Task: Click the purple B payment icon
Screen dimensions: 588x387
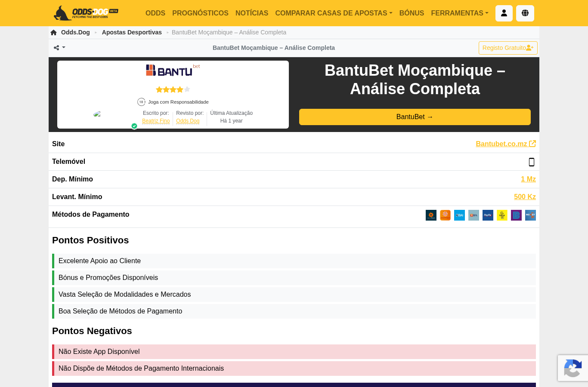Action: 516,215
